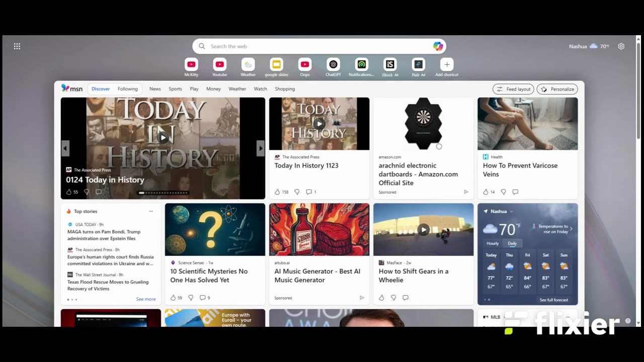This screenshot has width=644, height=362.
Task: Switch weather card to Daily view
Action: [x=512, y=243]
